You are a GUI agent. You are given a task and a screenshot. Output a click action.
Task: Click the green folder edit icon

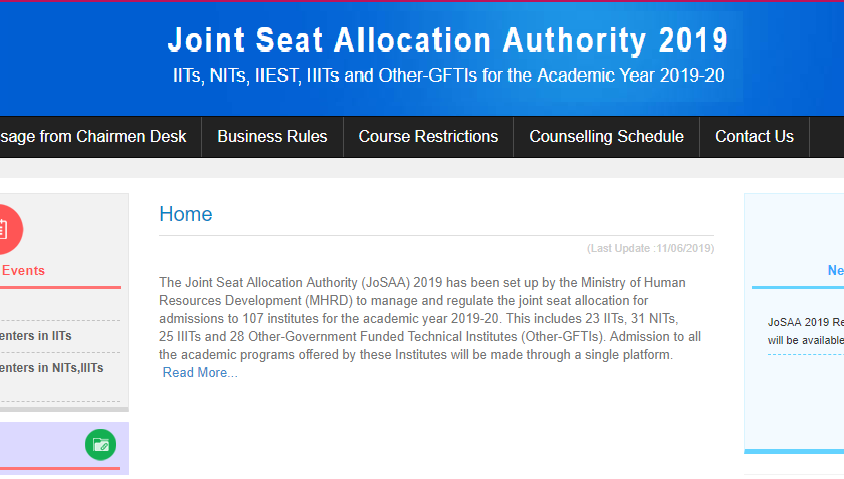[x=100, y=445]
